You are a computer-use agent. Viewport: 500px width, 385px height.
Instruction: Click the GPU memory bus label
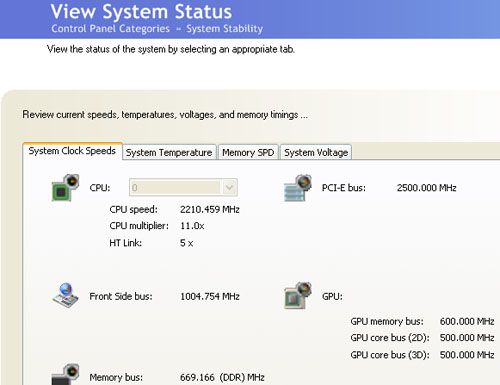click(x=387, y=322)
